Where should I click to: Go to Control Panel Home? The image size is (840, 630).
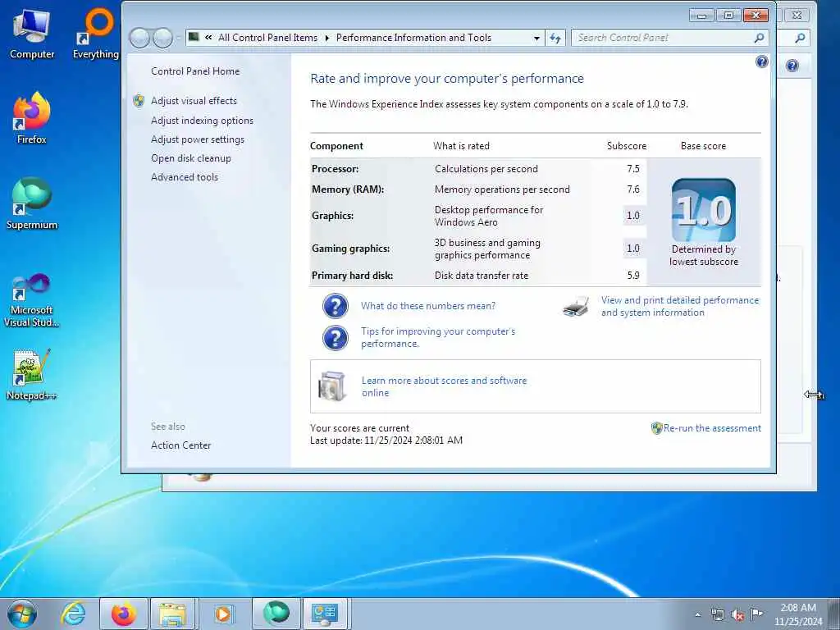(x=195, y=71)
